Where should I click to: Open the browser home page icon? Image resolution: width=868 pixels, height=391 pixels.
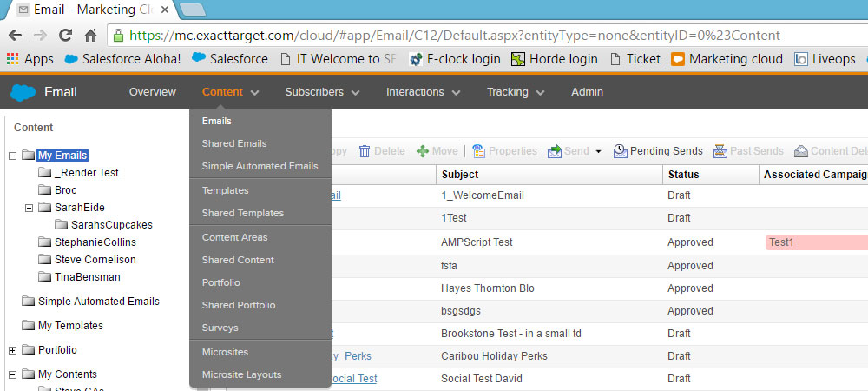[91, 36]
